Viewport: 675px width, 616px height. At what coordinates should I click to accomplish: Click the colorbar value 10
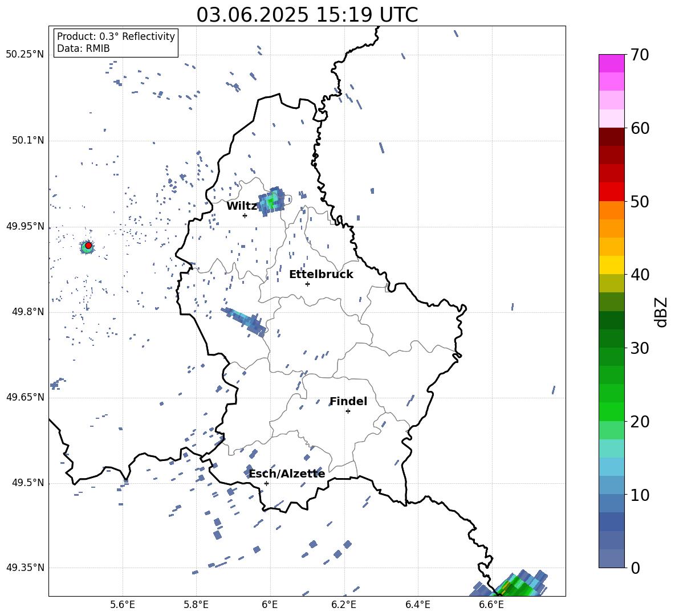[x=640, y=495]
